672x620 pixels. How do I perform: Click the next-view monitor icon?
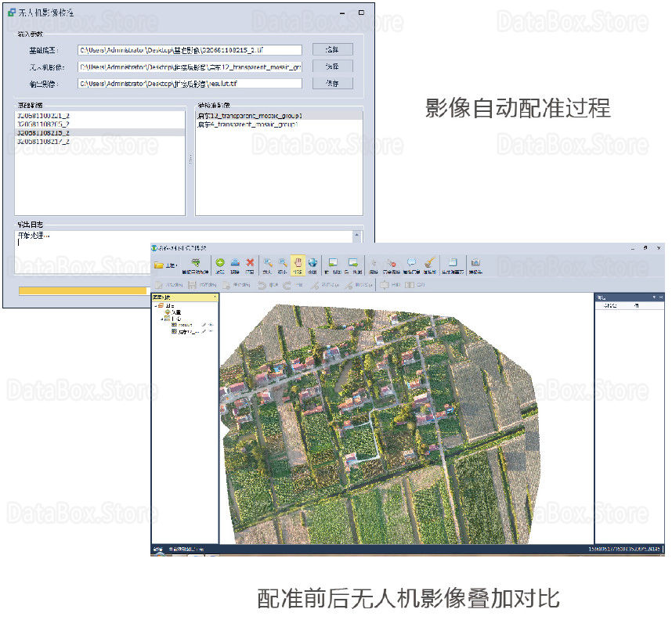(352, 263)
